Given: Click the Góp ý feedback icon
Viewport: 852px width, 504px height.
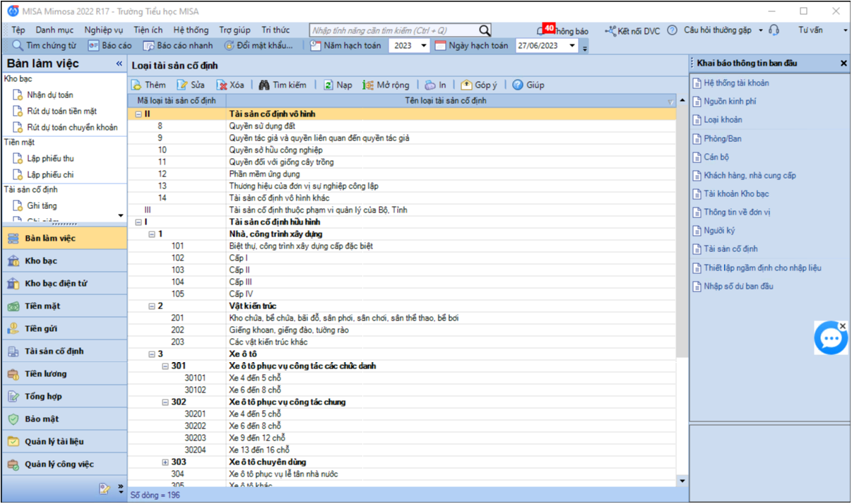Looking at the screenshot, I should pos(466,85).
